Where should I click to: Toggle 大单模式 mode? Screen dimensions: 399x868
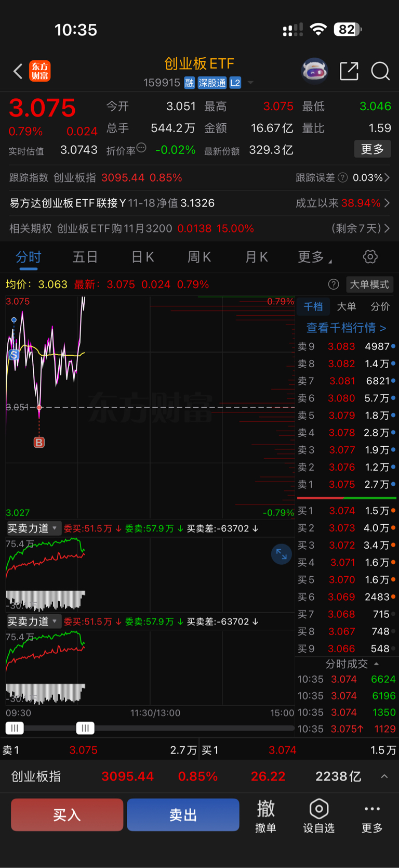369,284
